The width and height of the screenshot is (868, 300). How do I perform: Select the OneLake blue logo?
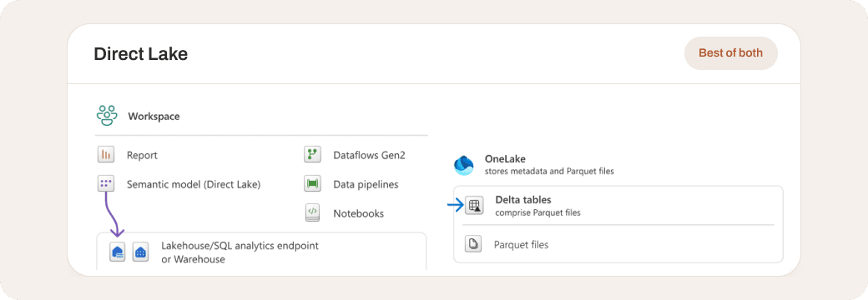click(x=463, y=165)
